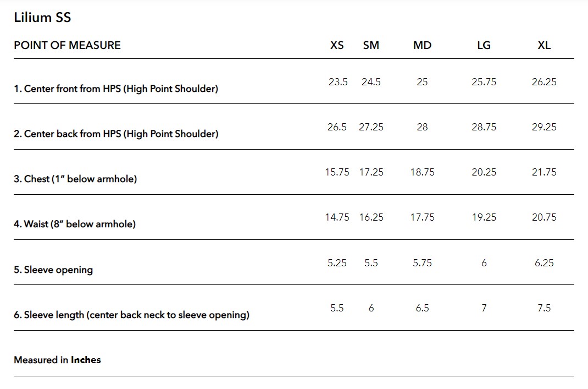This screenshot has width=588, height=389.
Task: Click the Sleeve length row label
Action: click(131, 315)
